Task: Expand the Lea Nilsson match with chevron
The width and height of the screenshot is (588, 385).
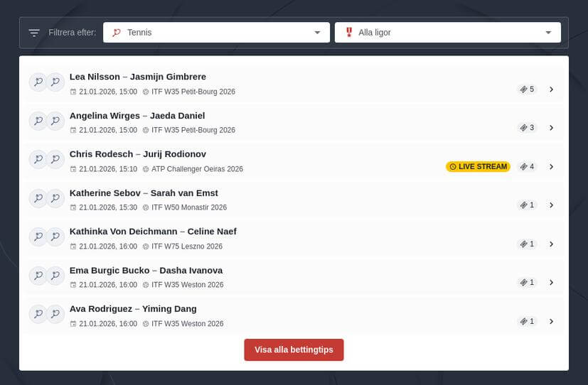Action: (551, 90)
